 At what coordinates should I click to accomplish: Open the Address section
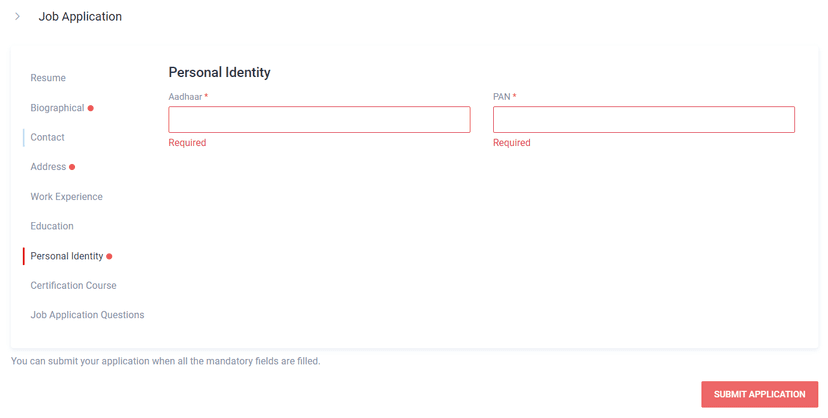48,167
